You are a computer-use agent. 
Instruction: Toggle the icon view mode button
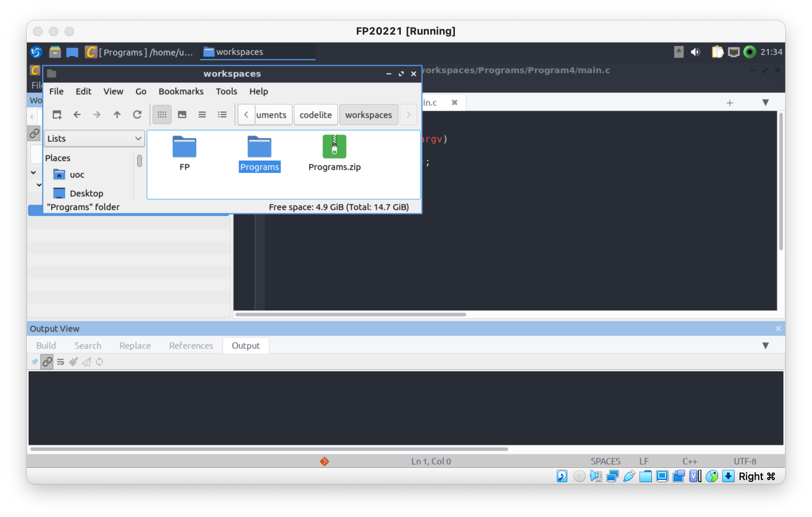coord(162,114)
